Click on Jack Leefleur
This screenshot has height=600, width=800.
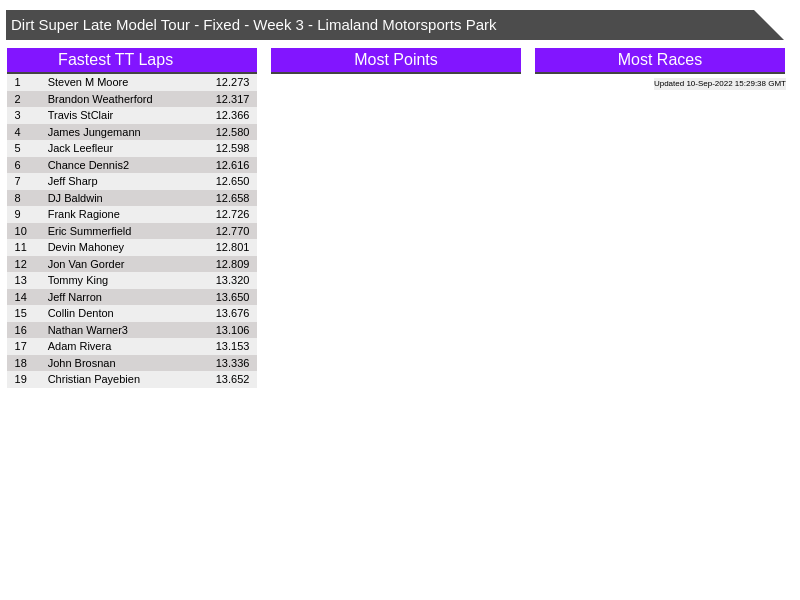80,148
